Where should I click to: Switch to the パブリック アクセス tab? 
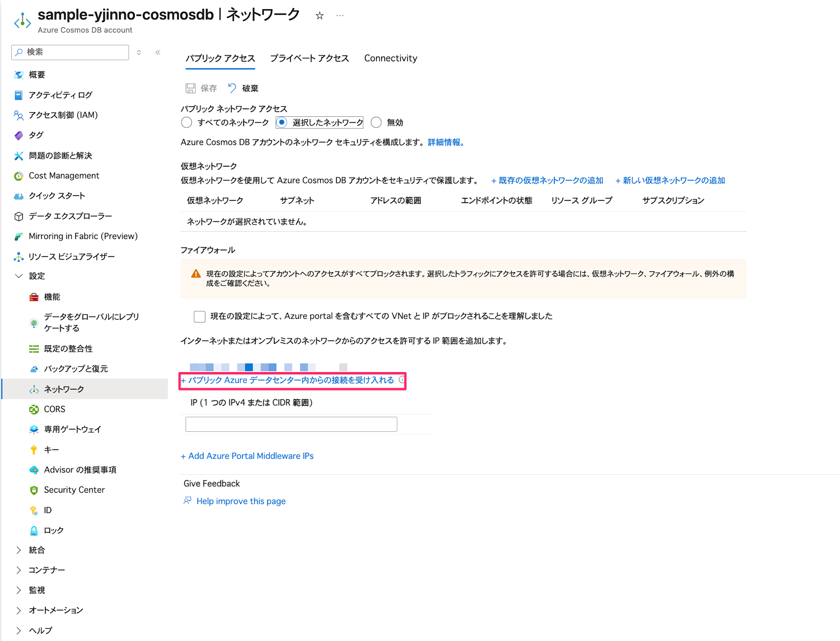pyautogui.click(x=220, y=58)
